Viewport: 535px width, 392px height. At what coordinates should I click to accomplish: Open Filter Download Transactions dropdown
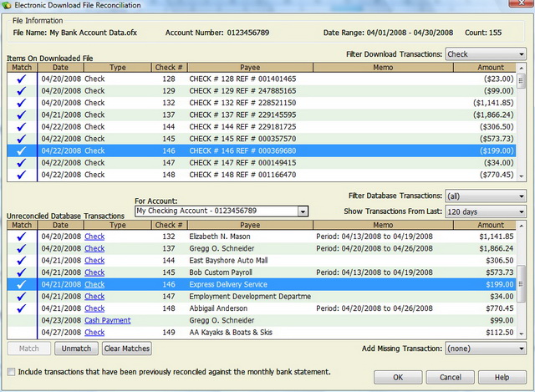tap(485, 54)
